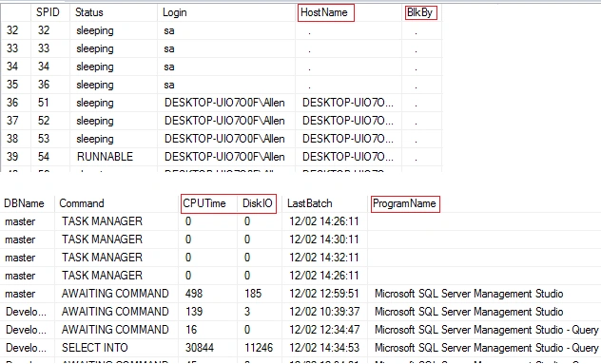Click the DBName column header
Screen dimensions: 601x364
point(24,203)
